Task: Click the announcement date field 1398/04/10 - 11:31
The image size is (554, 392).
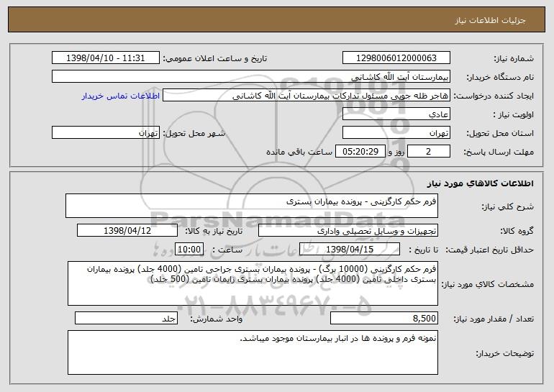Action: (x=106, y=58)
